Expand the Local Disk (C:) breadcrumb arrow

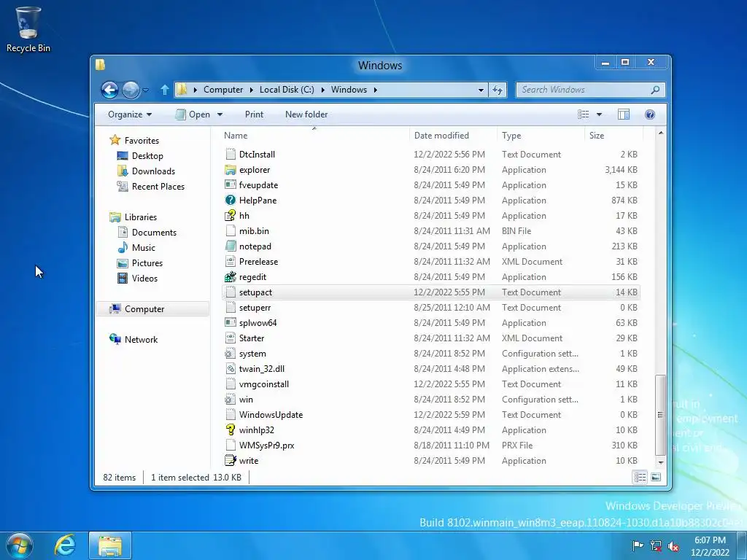322,90
